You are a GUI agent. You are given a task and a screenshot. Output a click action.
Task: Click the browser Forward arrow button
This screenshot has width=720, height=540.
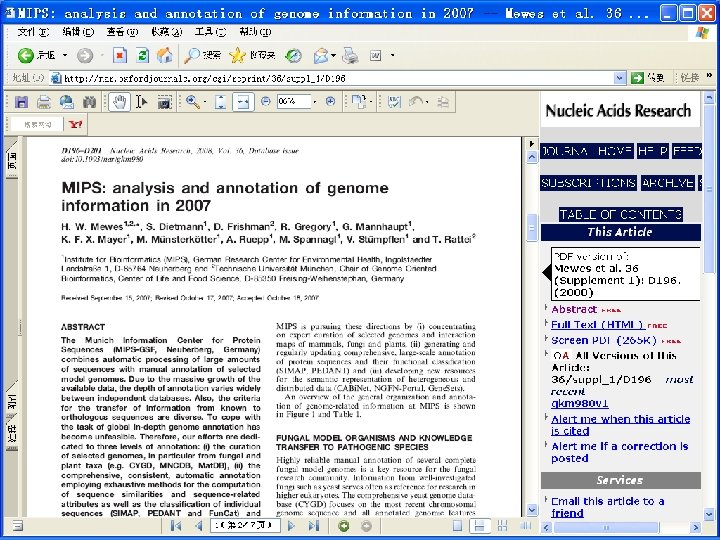coord(84,56)
